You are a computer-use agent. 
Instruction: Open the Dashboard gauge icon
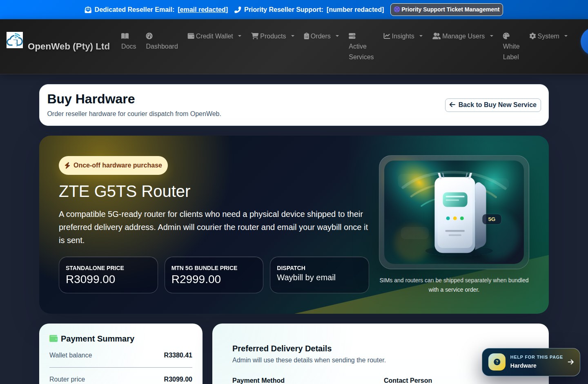click(149, 36)
